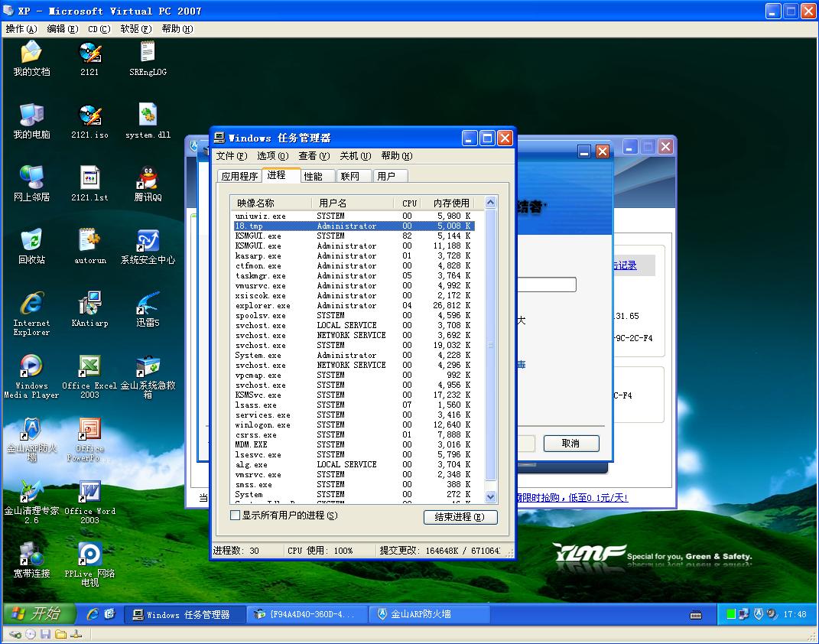Click the 取消 button in background dialog
Screen dimensions: 819x644
tap(570, 444)
